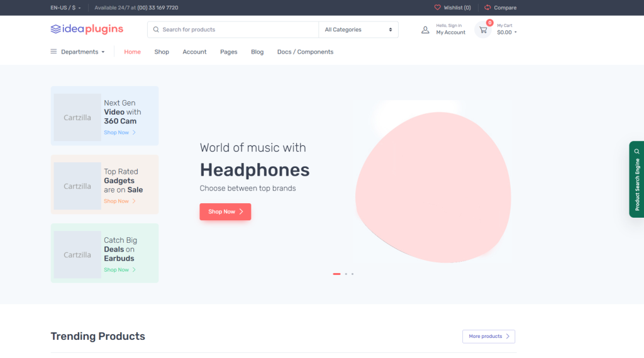644x358 pixels.
Task: Open the Product Search Engine side tab
Action: point(636,179)
